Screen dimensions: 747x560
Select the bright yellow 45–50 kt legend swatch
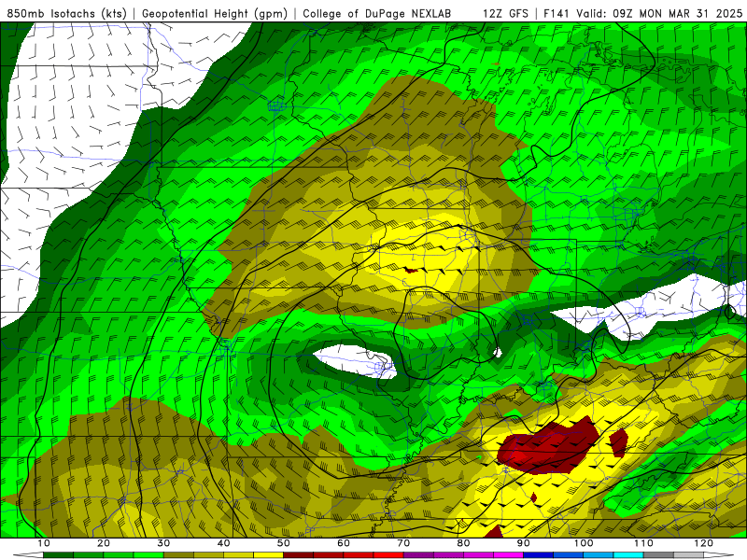coord(268,555)
